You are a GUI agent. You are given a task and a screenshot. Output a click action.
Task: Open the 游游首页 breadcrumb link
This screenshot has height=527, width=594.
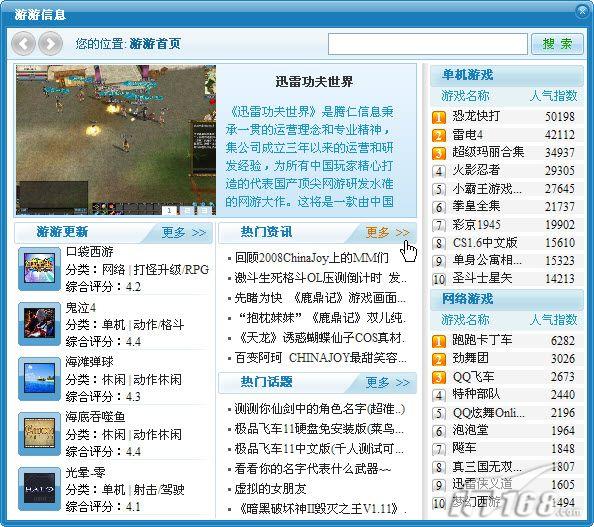(155, 44)
